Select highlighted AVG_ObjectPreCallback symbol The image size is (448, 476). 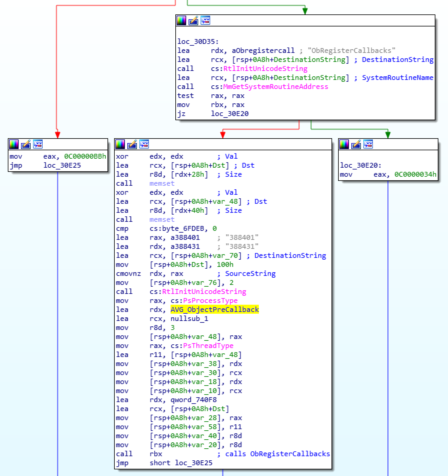coord(214,310)
